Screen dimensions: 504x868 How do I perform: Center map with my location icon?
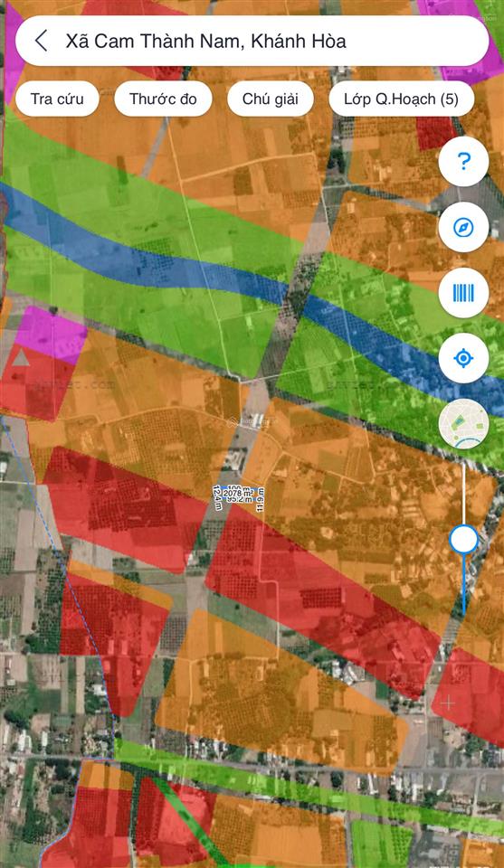coord(463,358)
